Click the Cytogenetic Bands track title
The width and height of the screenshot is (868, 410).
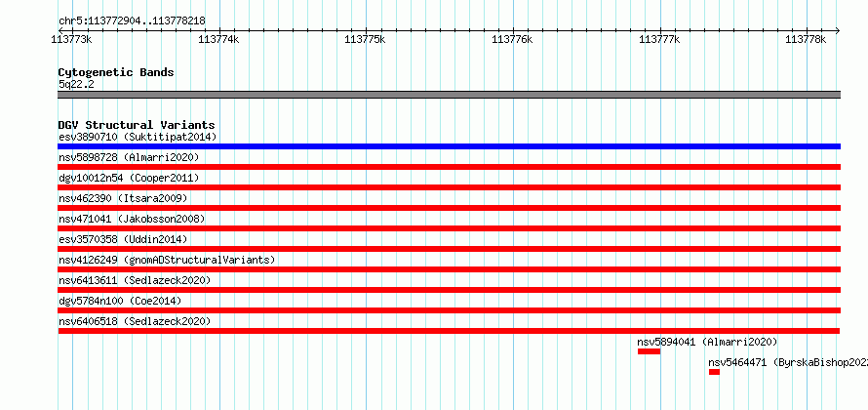click(x=116, y=72)
